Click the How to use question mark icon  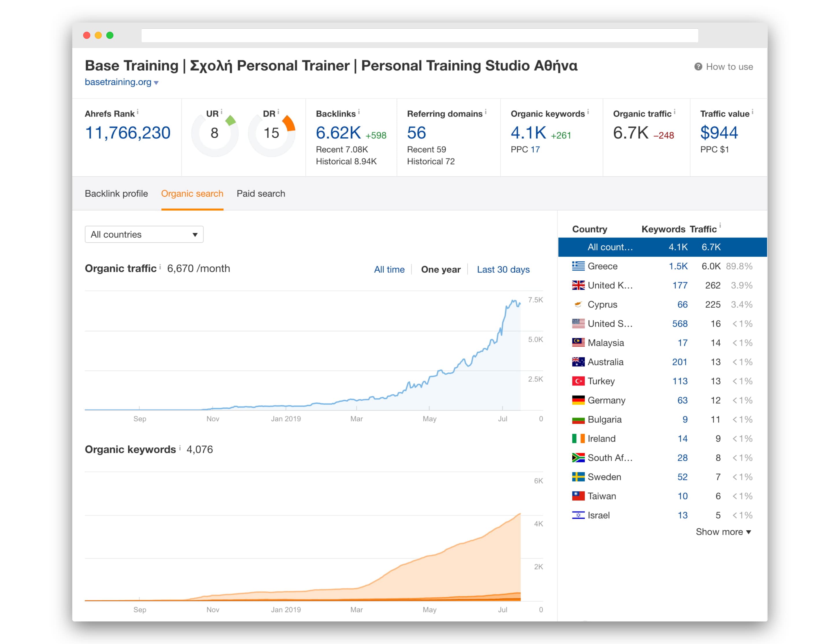(x=698, y=67)
